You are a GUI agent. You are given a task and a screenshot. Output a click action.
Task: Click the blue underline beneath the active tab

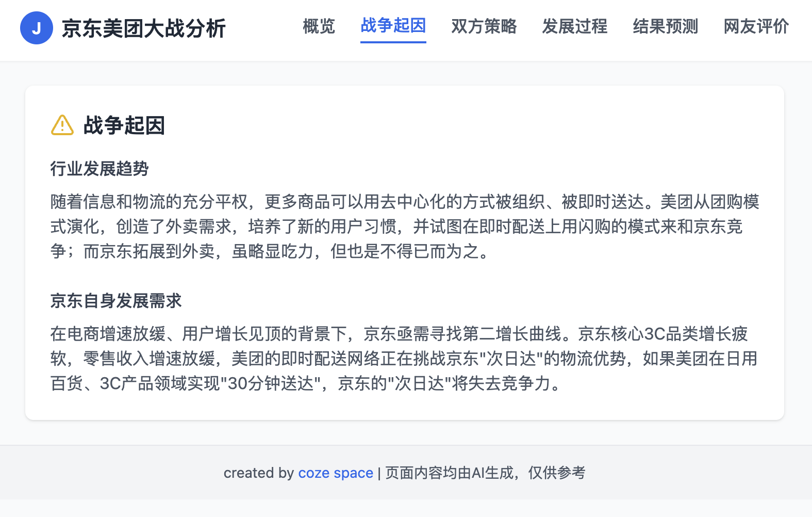tap(393, 42)
